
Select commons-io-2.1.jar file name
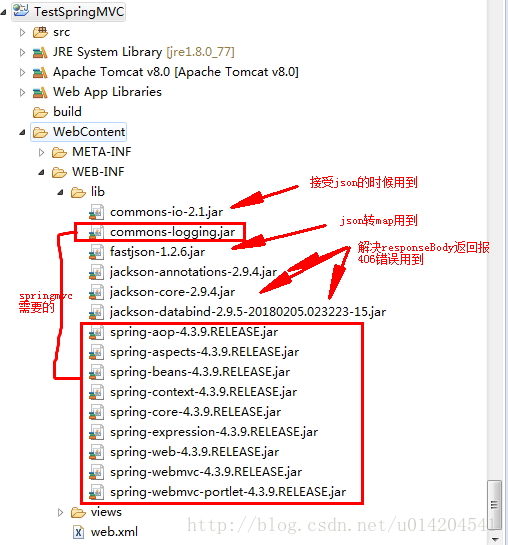[x=166, y=212]
